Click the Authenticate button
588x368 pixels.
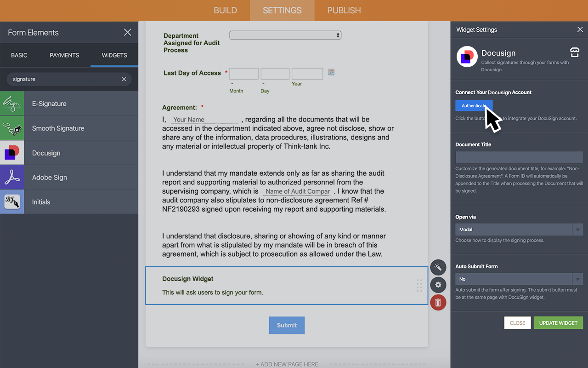tap(474, 105)
